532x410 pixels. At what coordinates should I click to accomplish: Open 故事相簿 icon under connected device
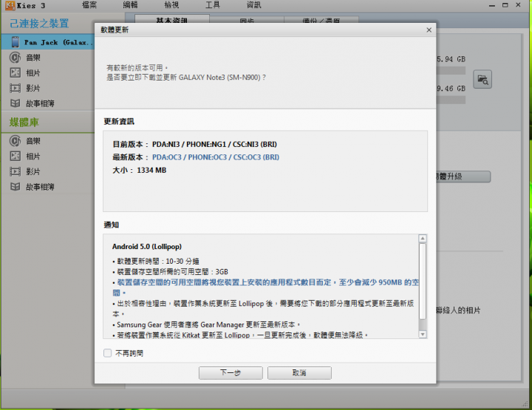coord(15,103)
